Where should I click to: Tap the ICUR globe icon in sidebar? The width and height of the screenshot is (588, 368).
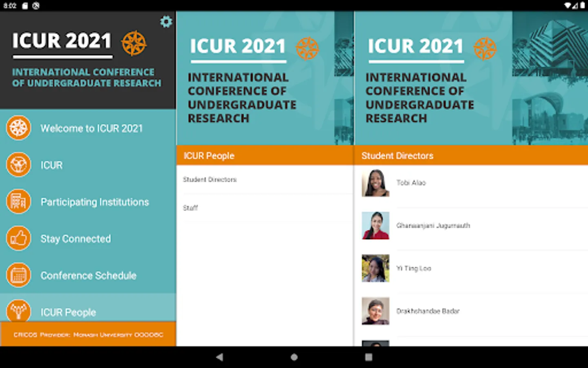coord(18,165)
